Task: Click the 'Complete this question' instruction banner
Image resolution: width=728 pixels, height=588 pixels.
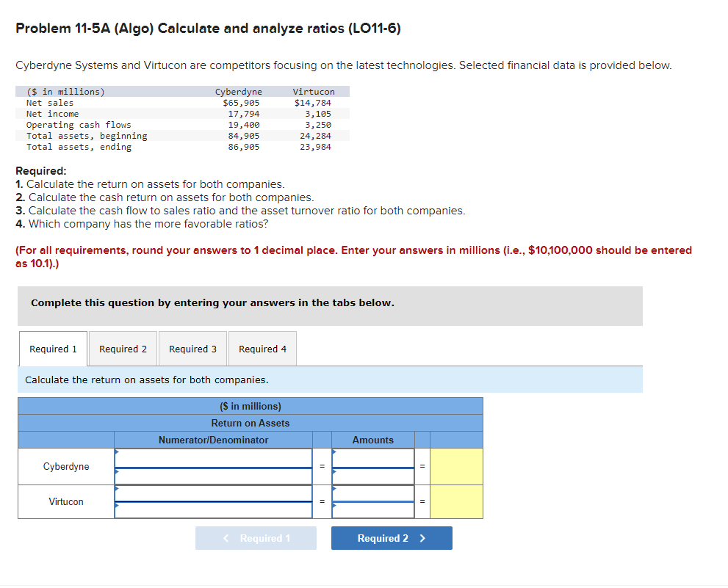Action: point(330,306)
